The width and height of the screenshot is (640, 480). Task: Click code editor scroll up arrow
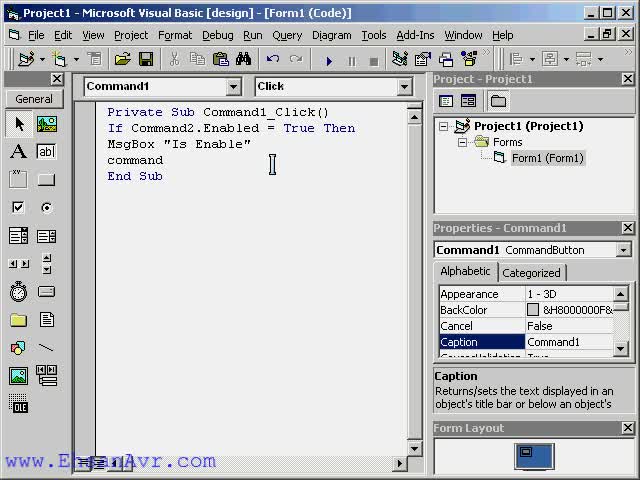pos(414,118)
